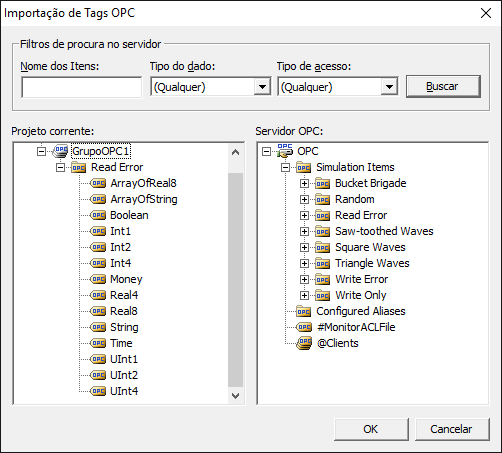Viewport: 502px width, 453px height.
Task: Focus the Nome dos Itens field
Action: pos(82,87)
